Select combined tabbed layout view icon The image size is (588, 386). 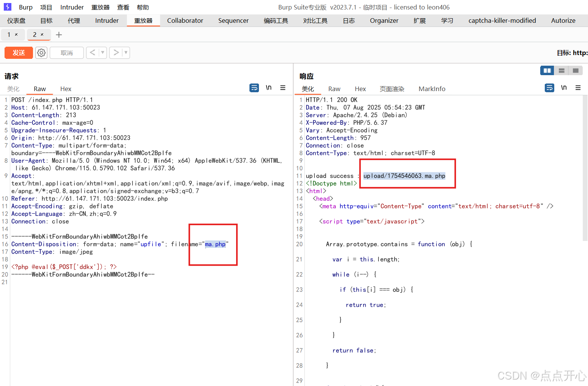pyautogui.click(x=575, y=70)
